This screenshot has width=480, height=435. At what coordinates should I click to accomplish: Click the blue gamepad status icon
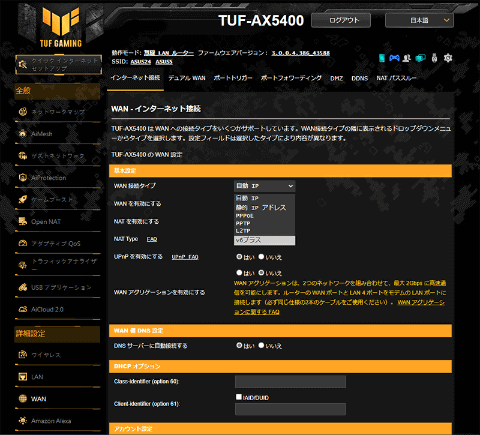(394, 58)
